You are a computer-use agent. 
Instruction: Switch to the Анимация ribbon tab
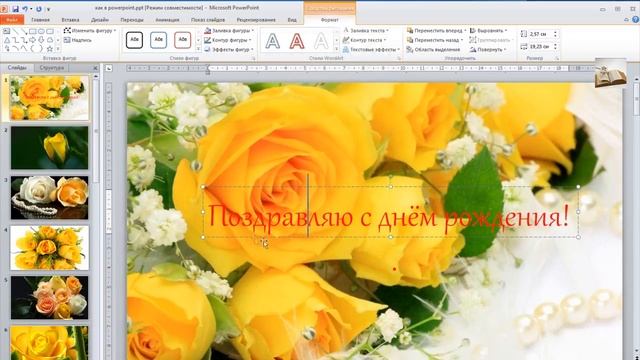click(167, 20)
